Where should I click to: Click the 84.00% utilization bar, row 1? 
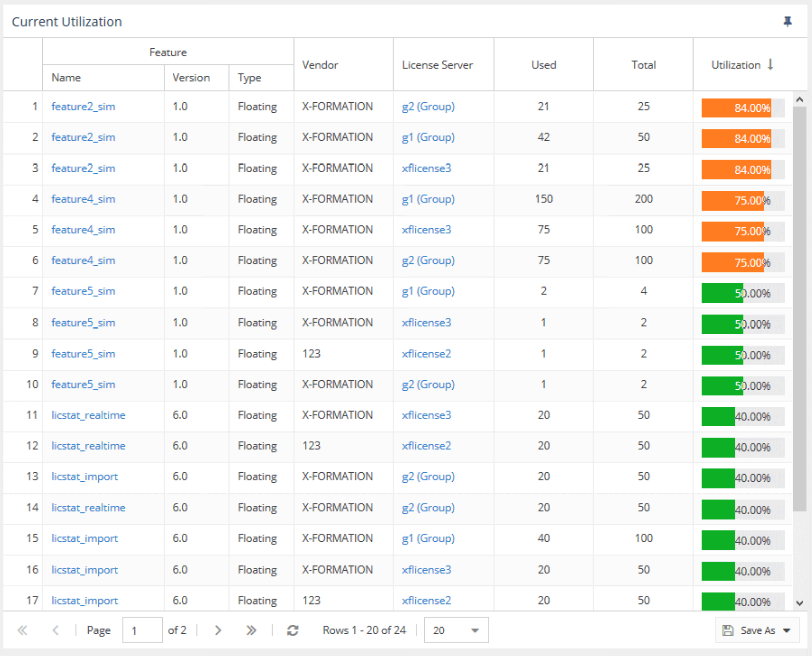[x=743, y=108]
